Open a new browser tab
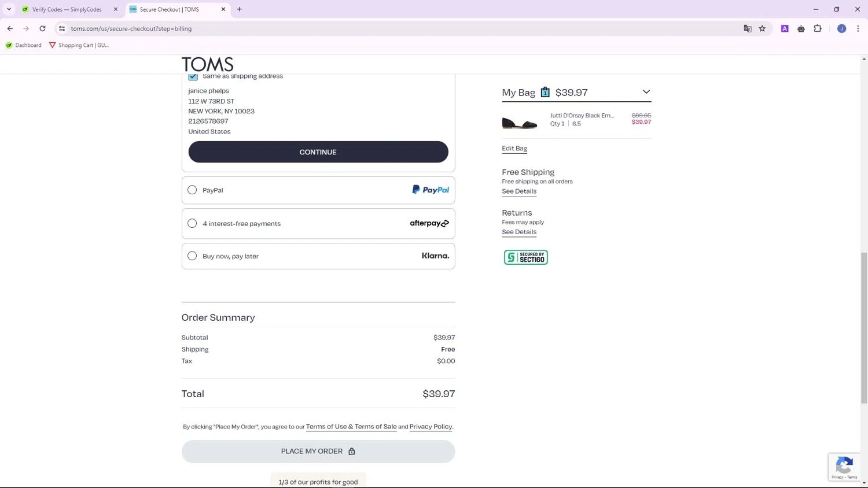 click(240, 9)
